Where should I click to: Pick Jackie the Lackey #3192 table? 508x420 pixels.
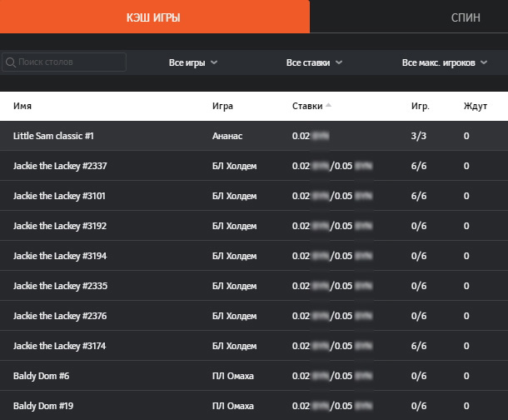tap(60, 226)
